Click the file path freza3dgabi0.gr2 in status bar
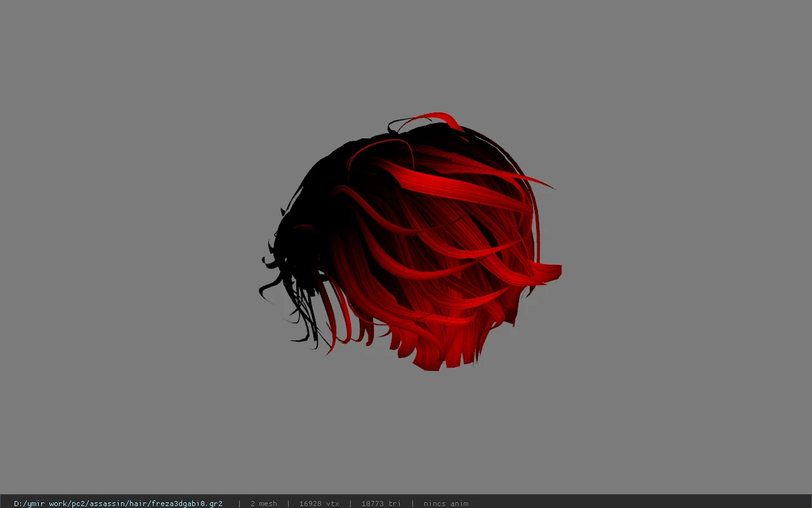Image resolution: width=812 pixels, height=508 pixels. [x=118, y=504]
